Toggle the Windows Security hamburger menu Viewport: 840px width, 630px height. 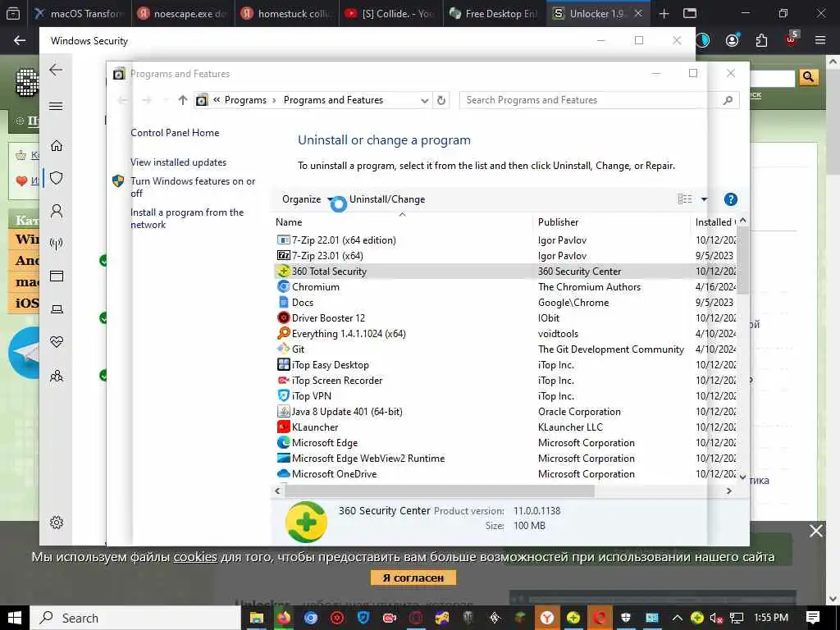click(57, 106)
